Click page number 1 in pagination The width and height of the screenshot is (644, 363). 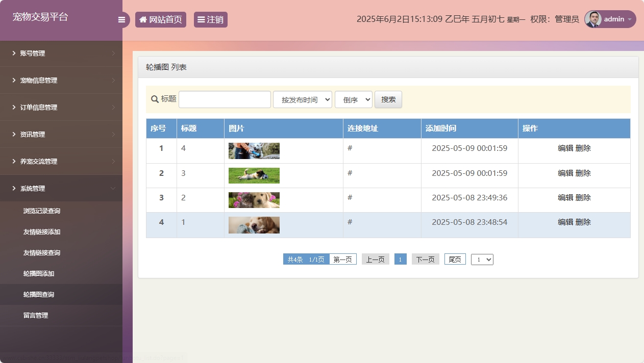(x=401, y=260)
